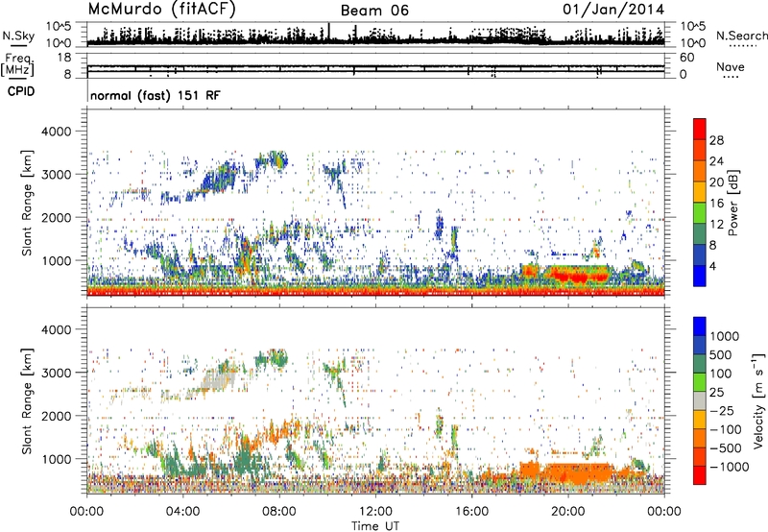Click the 20:00 time axis label
Viewport: 768px width, 532px height.
coord(568,512)
